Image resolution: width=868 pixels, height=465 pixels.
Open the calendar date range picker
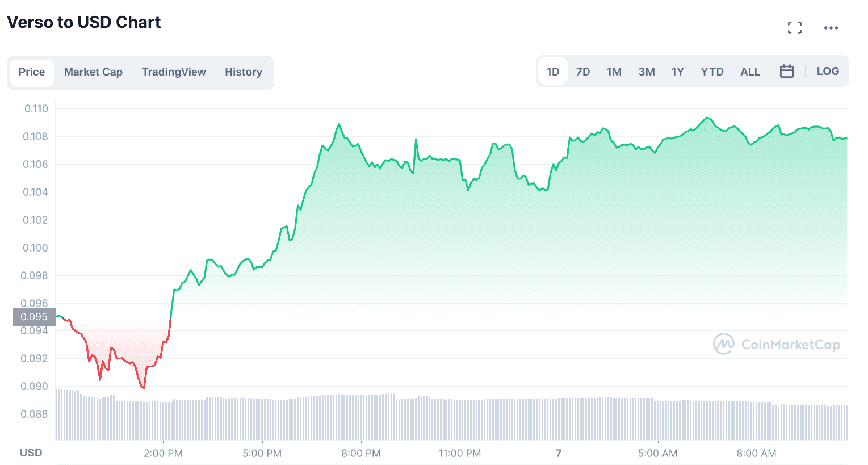coord(786,72)
